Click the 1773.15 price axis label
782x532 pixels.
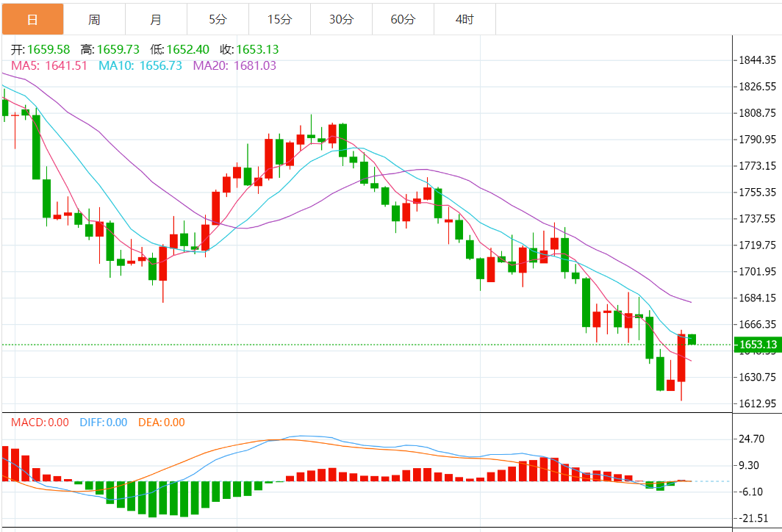coord(757,166)
